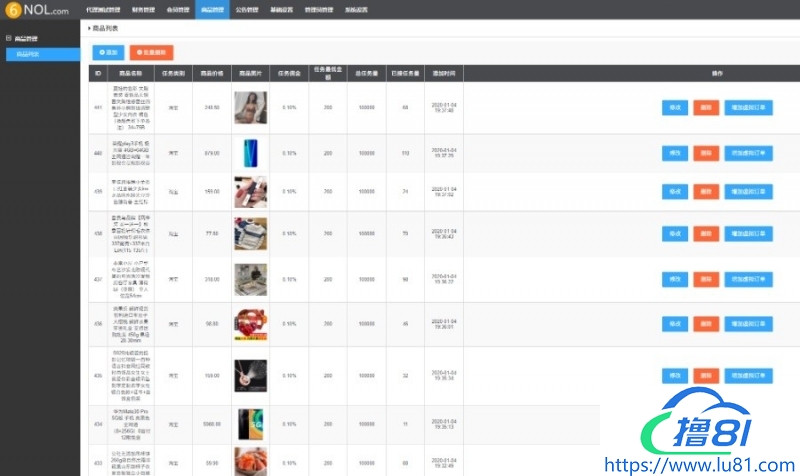This screenshot has height=476, width=800.
Task: Switch to the 会员管理 top menu
Action: tap(177, 8)
